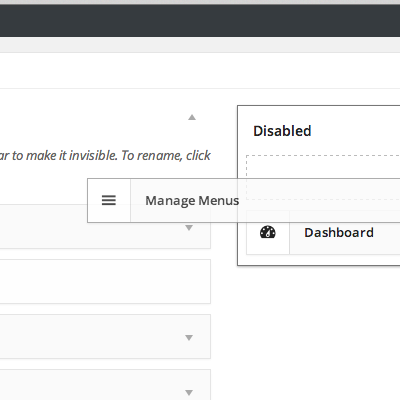Viewport: 400px width, 400px height.
Task: Click the gray row body below the blank row
Action: click(x=93, y=337)
